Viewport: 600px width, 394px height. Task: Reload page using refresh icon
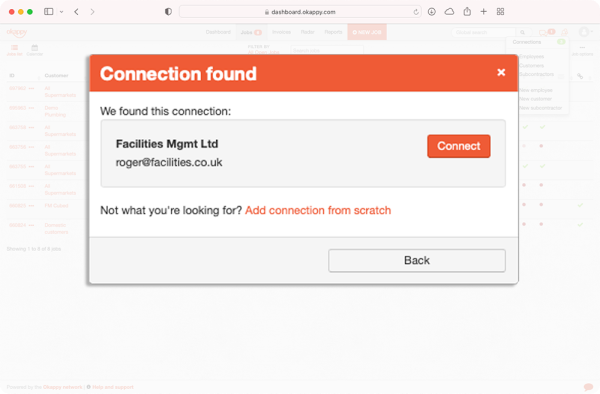pos(416,12)
